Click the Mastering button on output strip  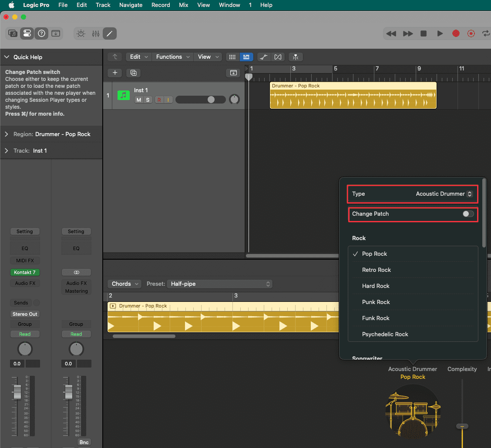coord(77,291)
